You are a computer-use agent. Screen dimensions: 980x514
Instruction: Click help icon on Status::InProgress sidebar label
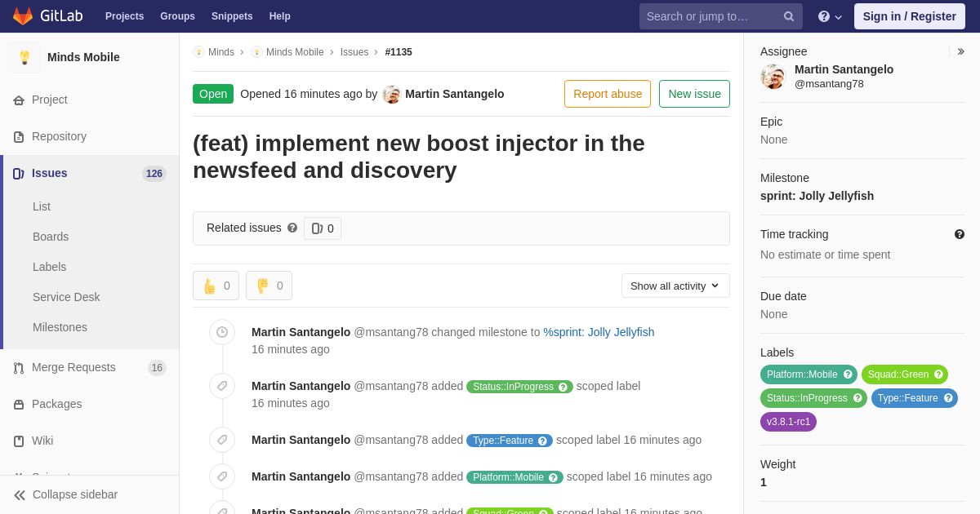(857, 398)
